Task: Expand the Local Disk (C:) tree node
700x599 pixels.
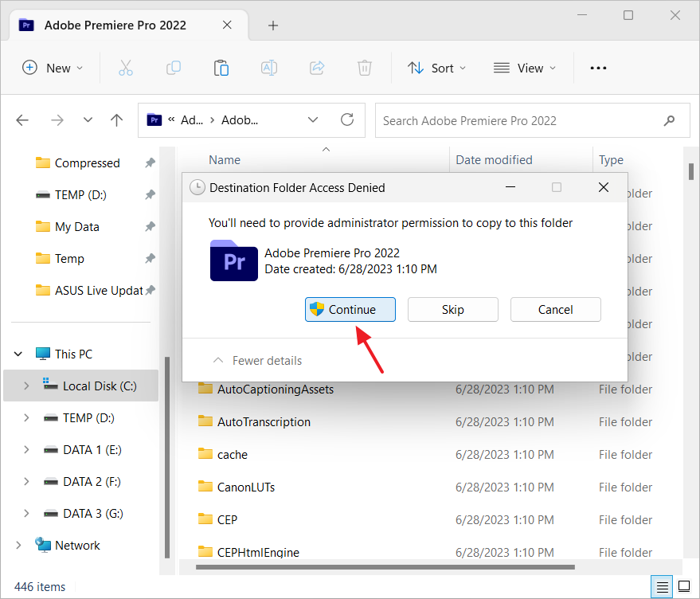Action: (26, 386)
